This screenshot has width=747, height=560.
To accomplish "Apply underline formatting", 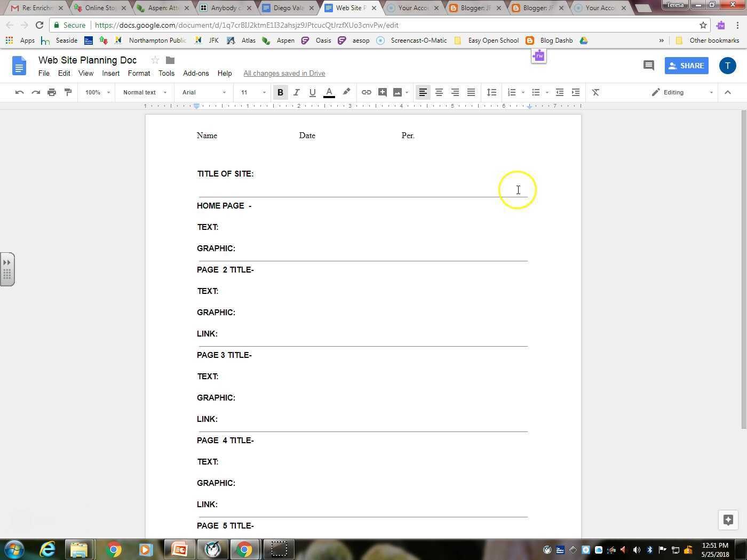I will [x=313, y=92].
